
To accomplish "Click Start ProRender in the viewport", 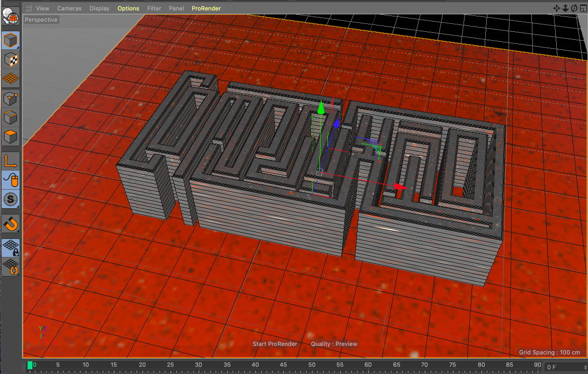I will coord(274,344).
